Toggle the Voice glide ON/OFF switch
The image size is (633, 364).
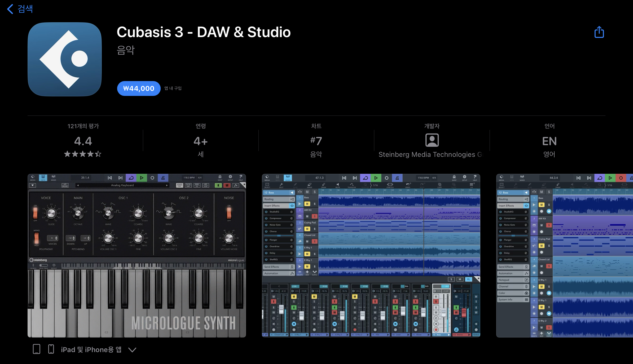click(x=35, y=213)
